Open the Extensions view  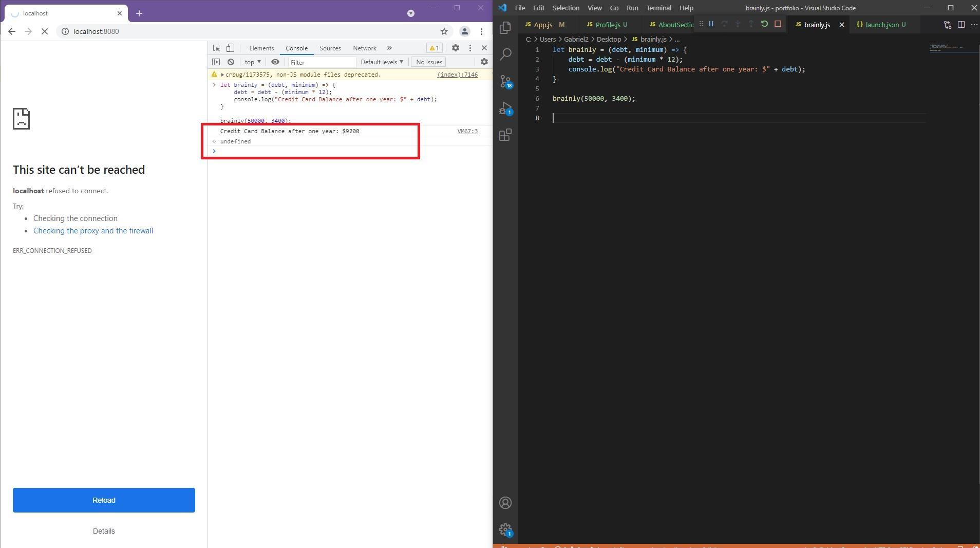coord(505,135)
